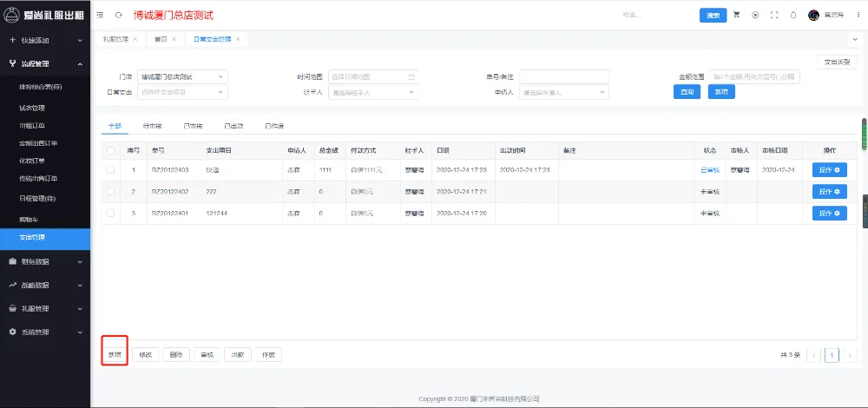Open 试衣管理 in the sidebar

(x=32, y=109)
